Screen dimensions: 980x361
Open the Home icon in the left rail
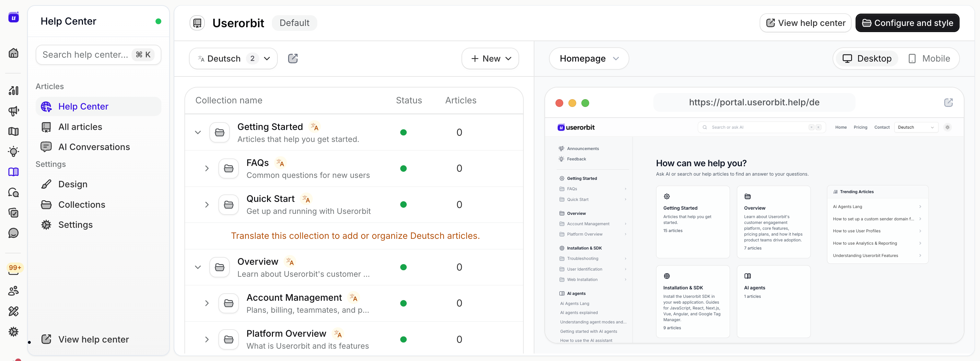14,53
